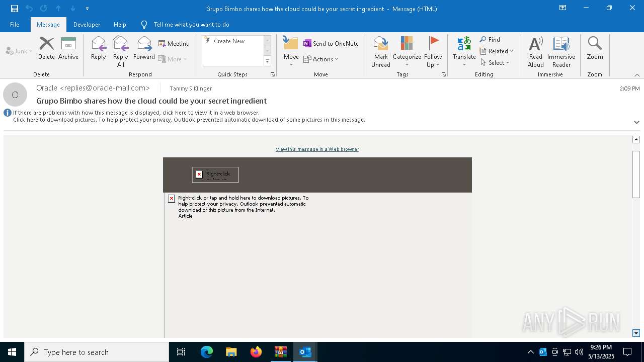This screenshot has height=362, width=644.
Task: Open the notification center
Action: 627,352
